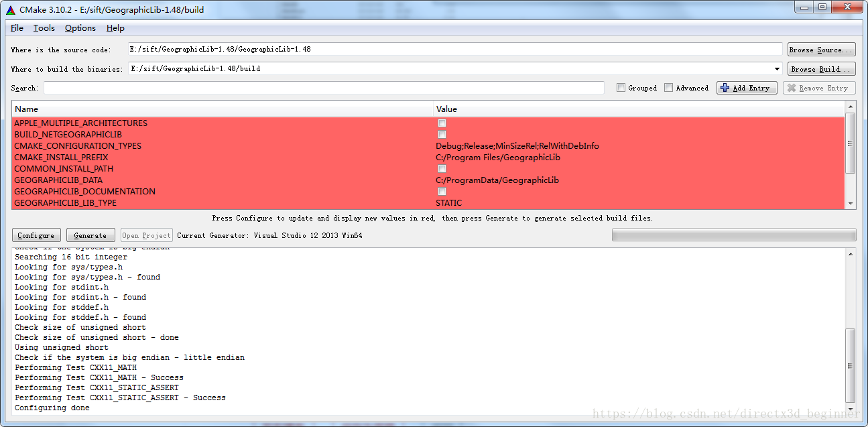Select the GEOGRAPHICLIB_DOCUMENTATION name cell

coord(84,192)
